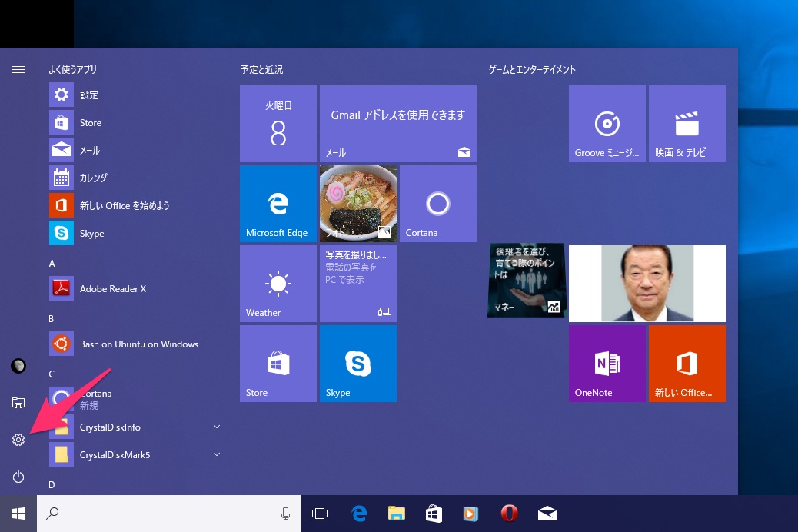Open File Explorer from Start left rail

point(18,403)
